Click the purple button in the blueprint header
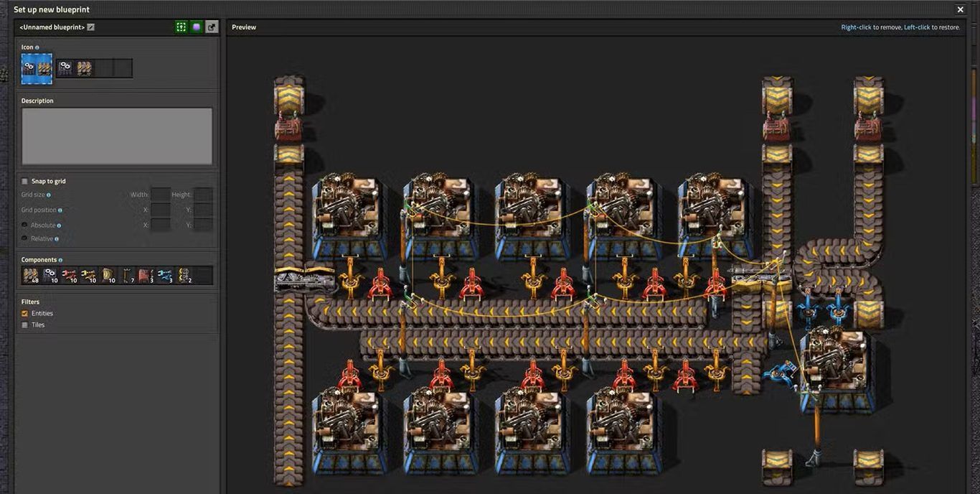Image resolution: width=980 pixels, height=494 pixels. coord(197,27)
